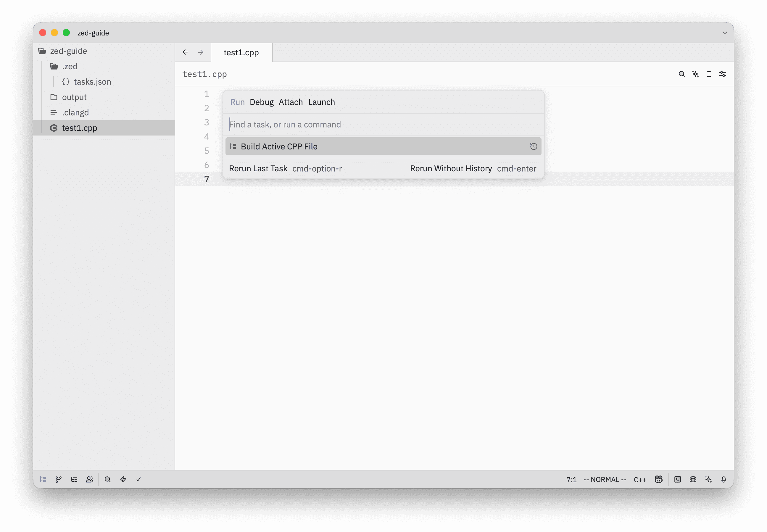The height and width of the screenshot is (532, 767).
Task: Open the collaboration panel people icon
Action: 89,479
